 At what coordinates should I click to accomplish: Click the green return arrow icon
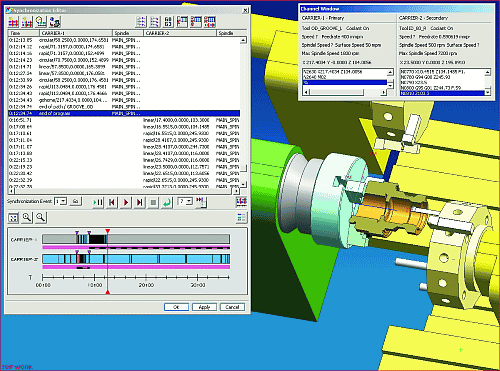point(167,202)
